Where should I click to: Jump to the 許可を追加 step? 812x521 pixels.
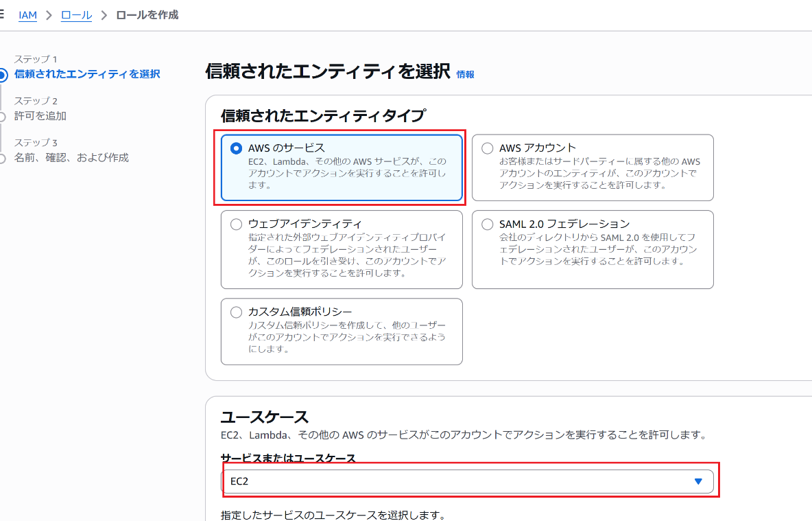(x=40, y=116)
